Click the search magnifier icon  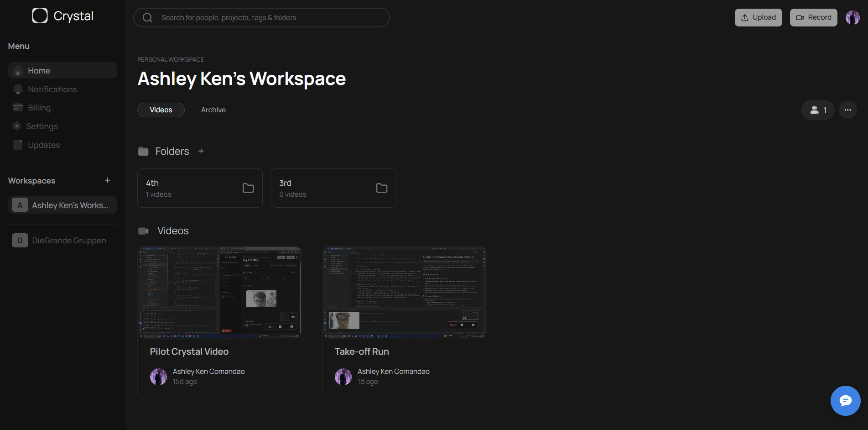tap(147, 17)
